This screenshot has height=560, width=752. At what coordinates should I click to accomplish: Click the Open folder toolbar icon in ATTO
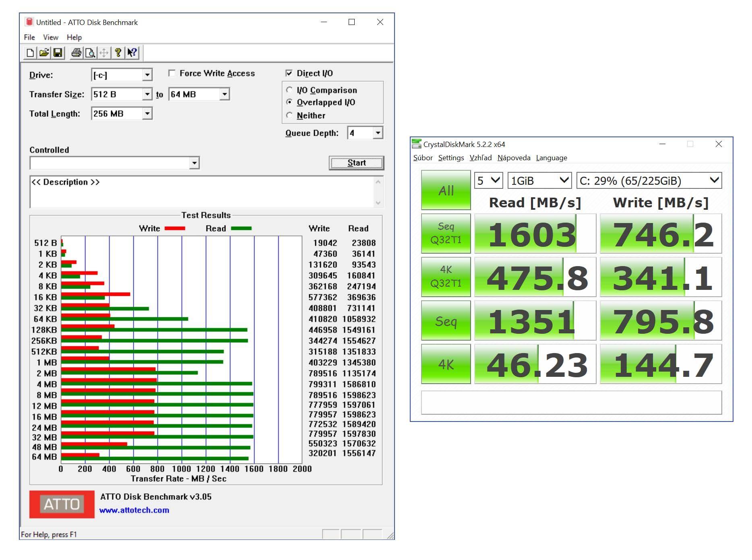pyautogui.click(x=44, y=53)
